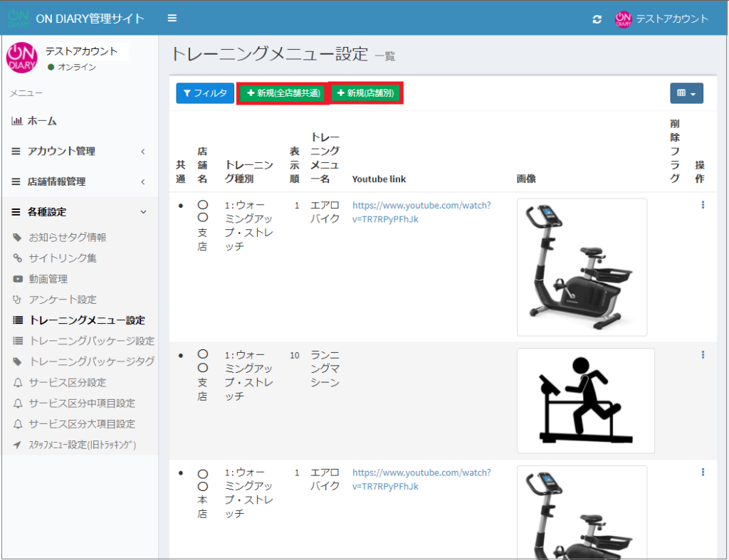Click the 新規(店舗別) button

tap(366, 93)
